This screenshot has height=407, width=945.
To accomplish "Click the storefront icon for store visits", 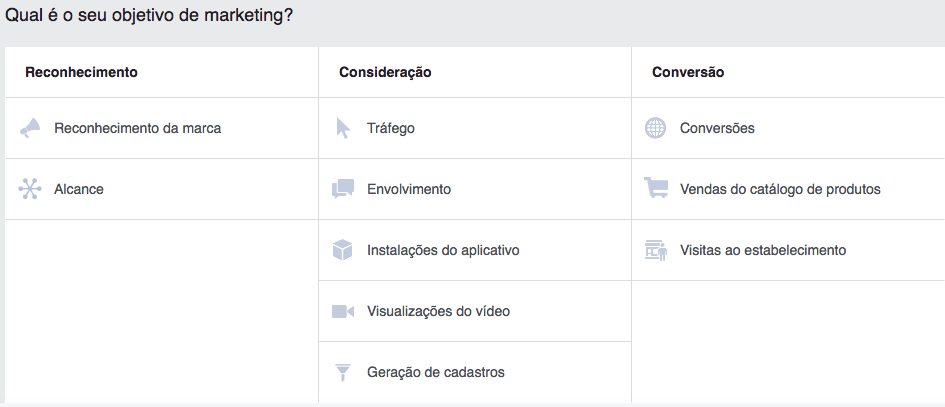I will [x=656, y=250].
